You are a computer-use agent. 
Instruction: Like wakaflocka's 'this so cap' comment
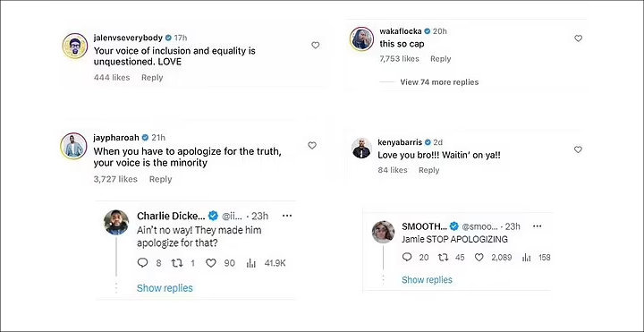tap(579, 38)
